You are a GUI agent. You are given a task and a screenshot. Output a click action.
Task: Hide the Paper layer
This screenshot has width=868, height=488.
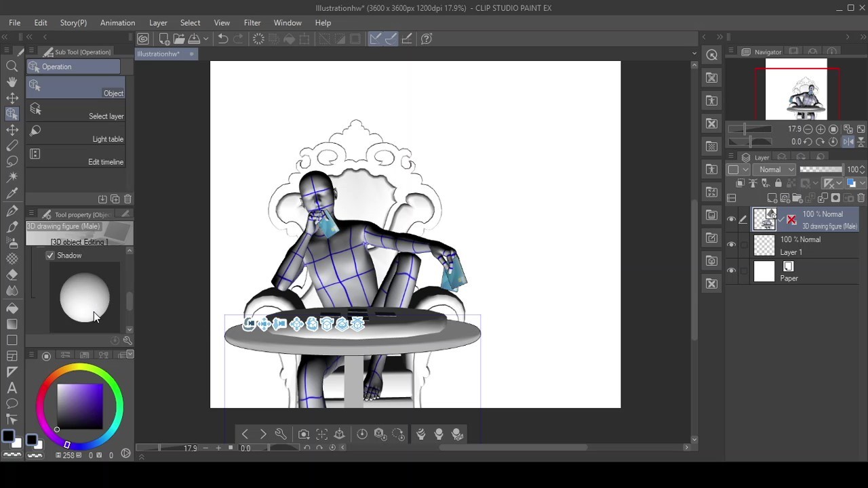point(731,270)
